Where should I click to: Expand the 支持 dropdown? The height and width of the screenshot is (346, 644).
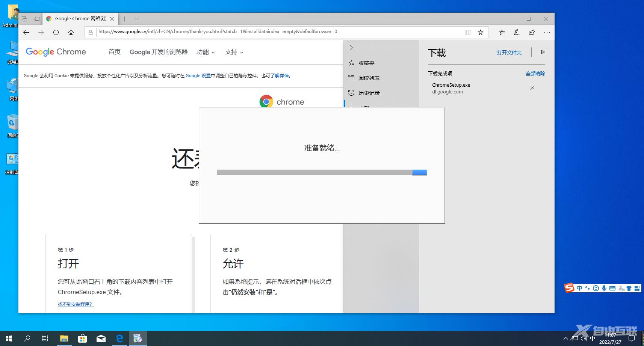tap(234, 52)
